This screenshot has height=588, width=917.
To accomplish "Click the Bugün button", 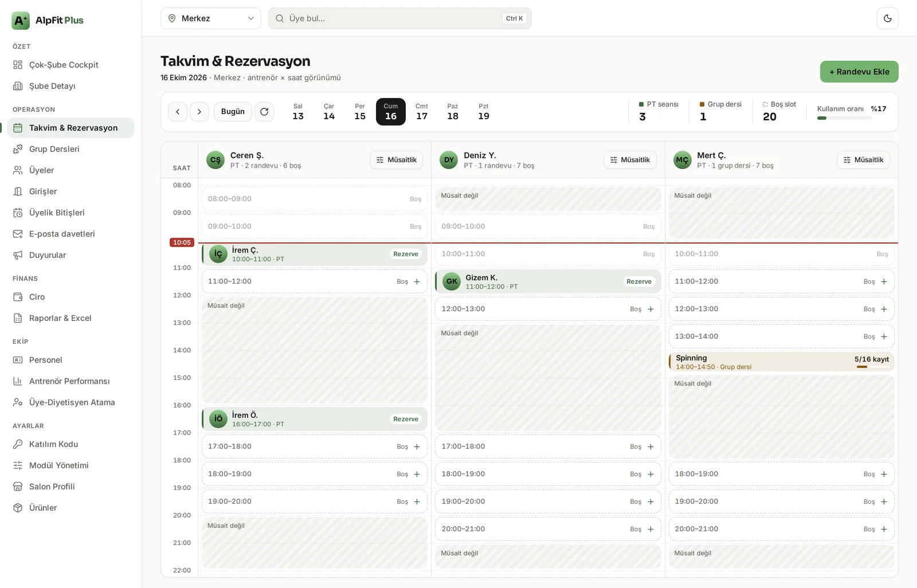I will [x=233, y=112].
